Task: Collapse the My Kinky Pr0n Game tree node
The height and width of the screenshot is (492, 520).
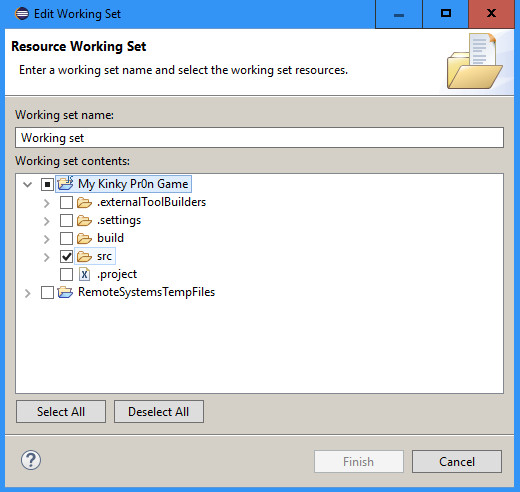Action: (28, 184)
